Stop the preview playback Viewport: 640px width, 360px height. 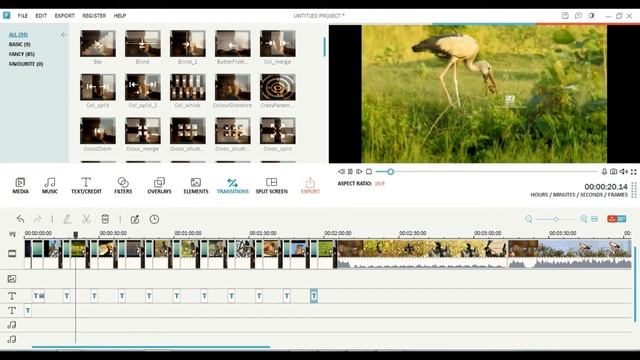coord(369,172)
